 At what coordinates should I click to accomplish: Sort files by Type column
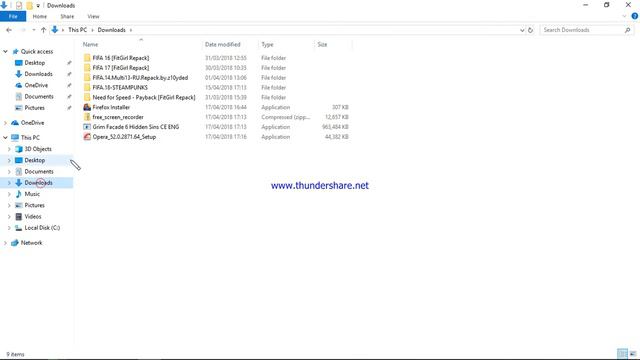click(267, 44)
